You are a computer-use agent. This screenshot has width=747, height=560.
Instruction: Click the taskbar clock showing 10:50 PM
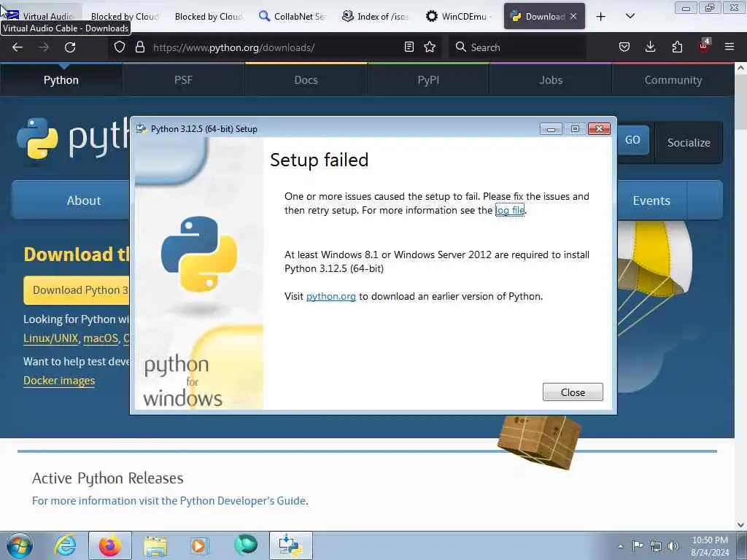tap(710, 545)
